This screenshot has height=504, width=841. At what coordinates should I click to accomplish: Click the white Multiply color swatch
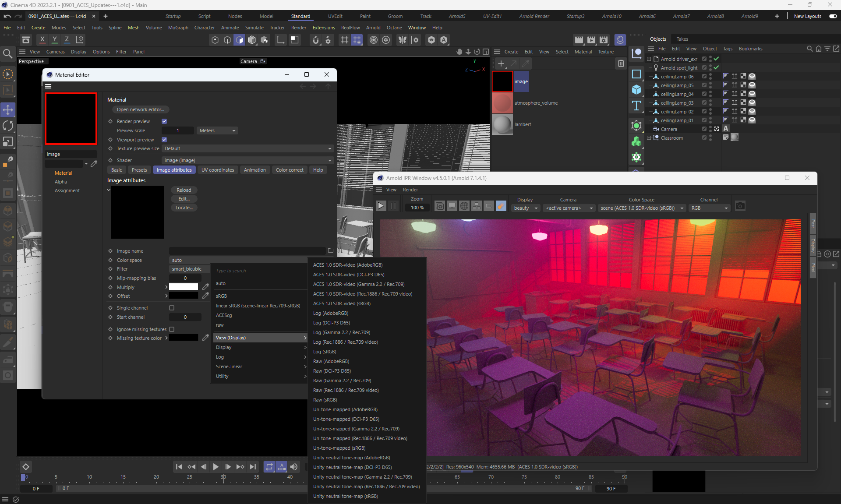tap(184, 287)
